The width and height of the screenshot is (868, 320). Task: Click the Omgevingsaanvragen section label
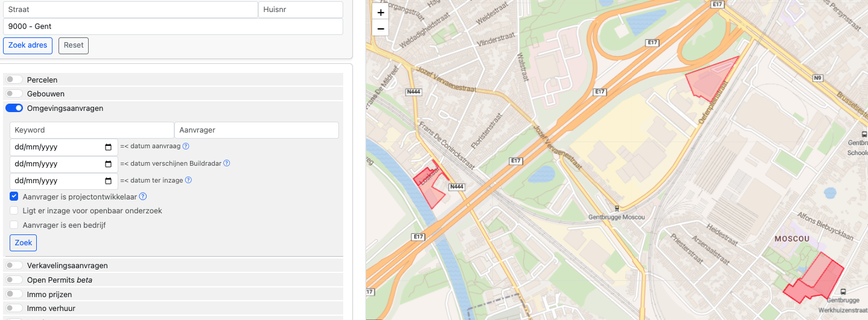(x=65, y=108)
